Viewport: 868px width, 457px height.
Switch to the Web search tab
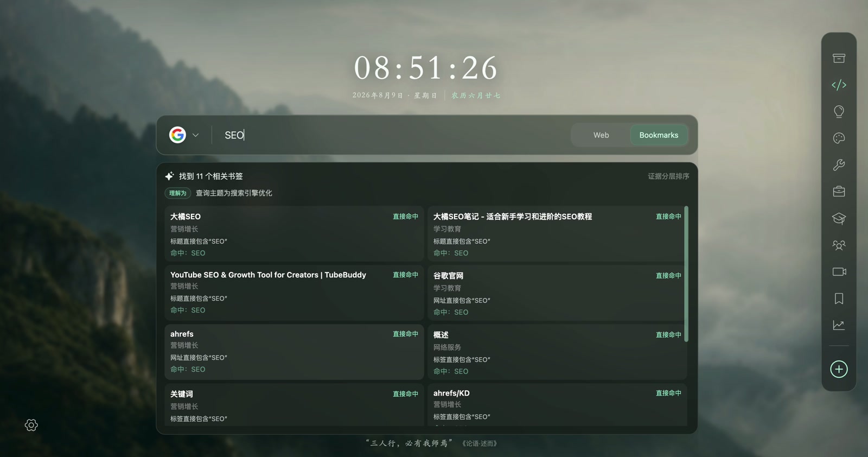[x=601, y=135]
